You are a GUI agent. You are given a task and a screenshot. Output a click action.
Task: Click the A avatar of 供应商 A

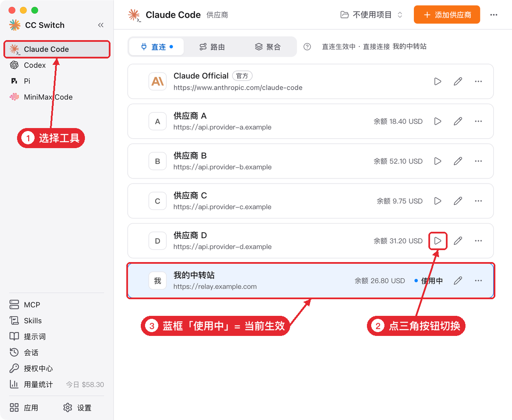pos(157,121)
